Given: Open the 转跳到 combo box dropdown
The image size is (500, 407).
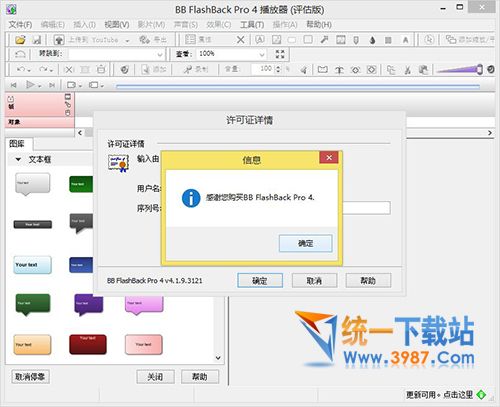Looking at the screenshot, I should 160,54.
